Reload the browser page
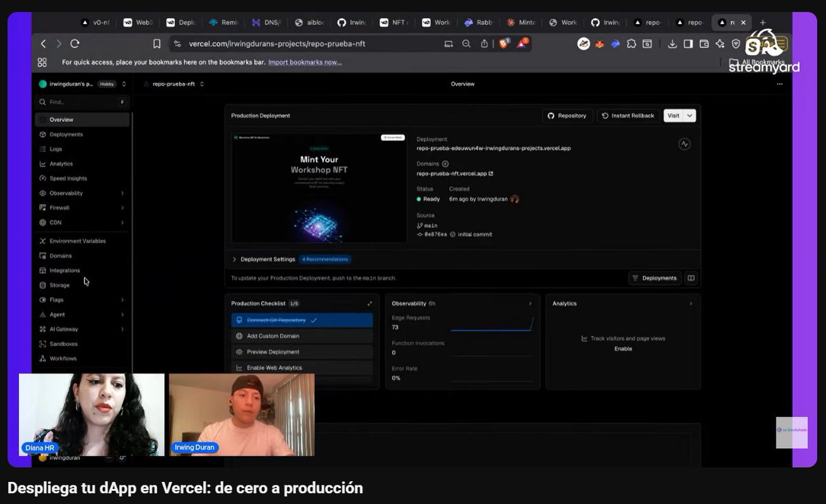This screenshot has width=826, height=504. point(75,43)
